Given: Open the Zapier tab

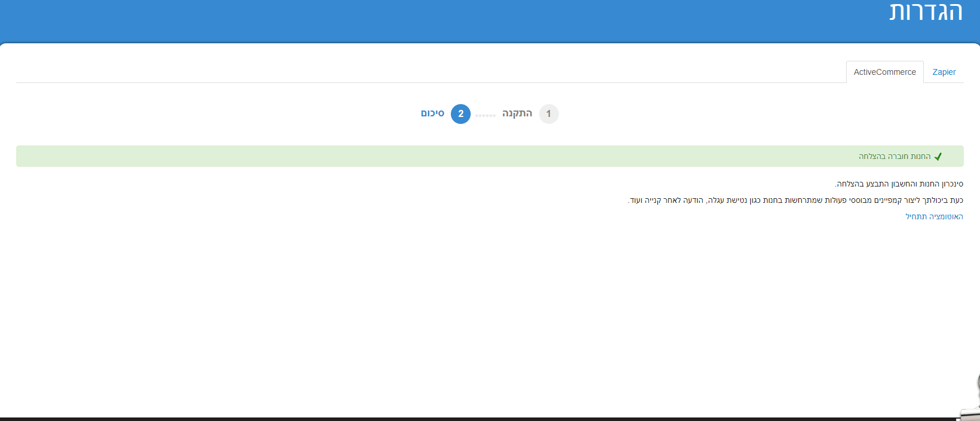Looking at the screenshot, I should pos(944,72).
